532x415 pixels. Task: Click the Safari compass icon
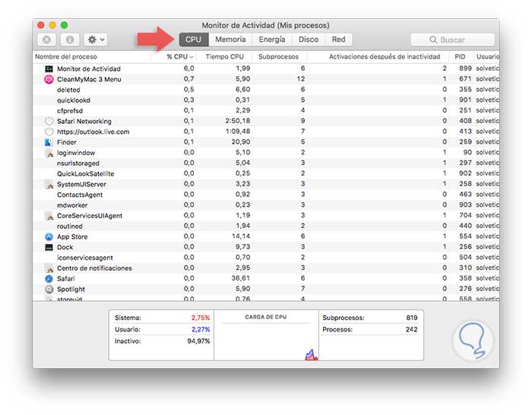(x=49, y=279)
